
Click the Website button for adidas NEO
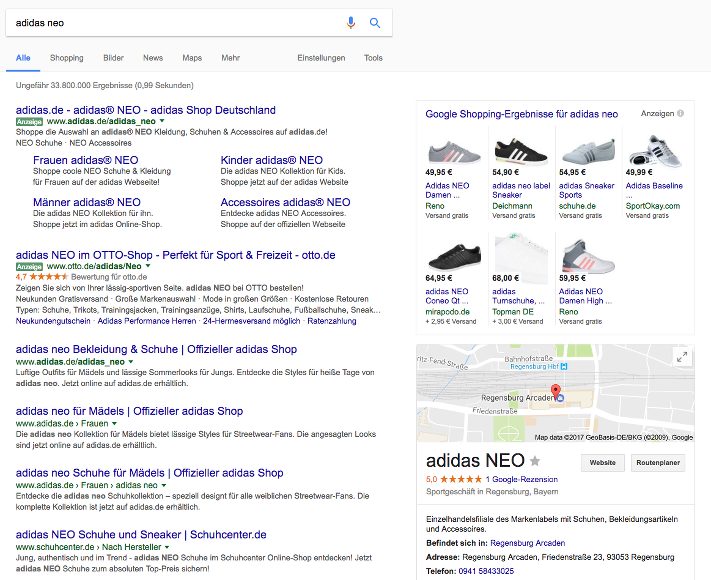[x=603, y=463]
